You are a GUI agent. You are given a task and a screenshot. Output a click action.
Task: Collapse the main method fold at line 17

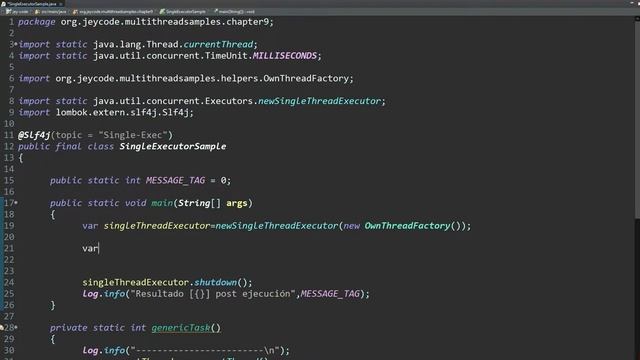[16, 202]
